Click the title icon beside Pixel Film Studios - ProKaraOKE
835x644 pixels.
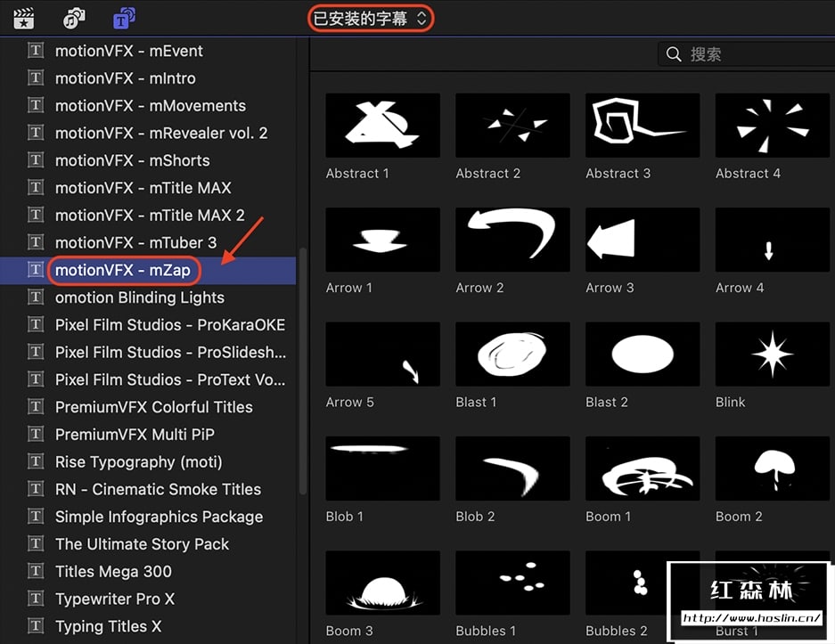(x=36, y=324)
